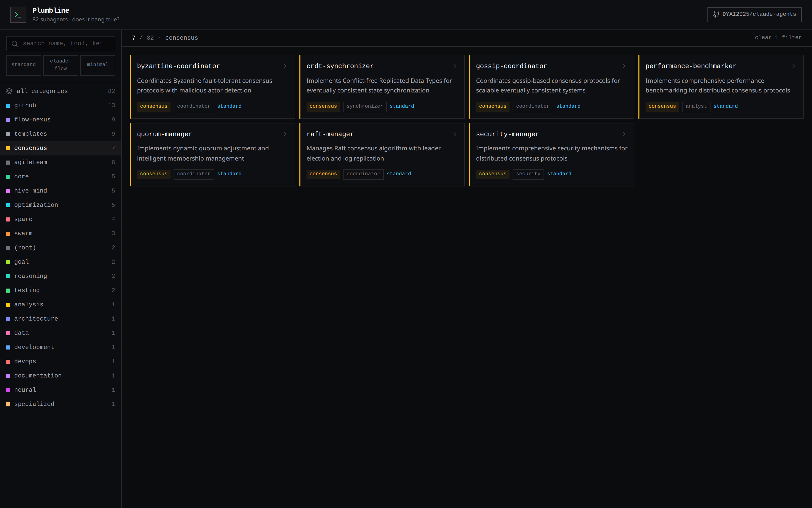
Task: Toggle the minimal format filter
Action: click(x=98, y=65)
